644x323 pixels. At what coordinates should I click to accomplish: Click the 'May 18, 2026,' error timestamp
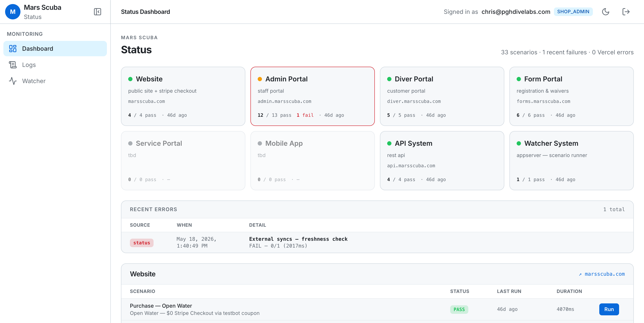click(x=197, y=239)
